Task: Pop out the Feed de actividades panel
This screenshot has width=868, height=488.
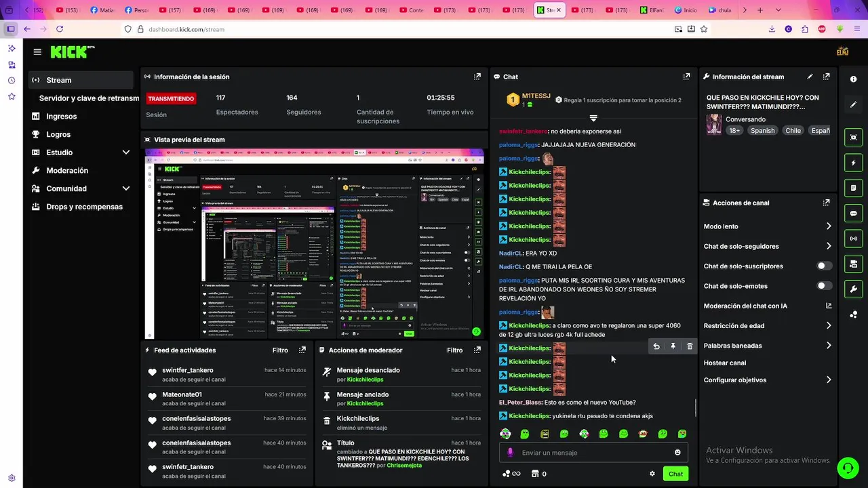Action: tap(302, 350)
